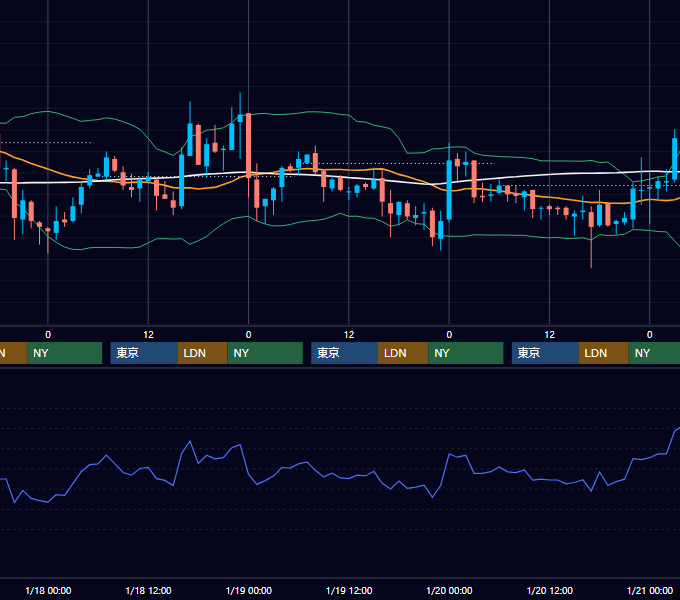Click the 1/20 12:00 date label
Screen dimensions: 680x600
tap(549, 590)
